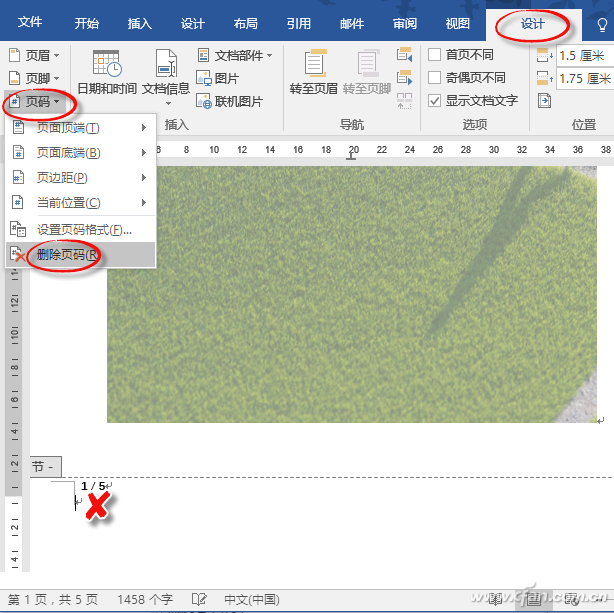Screen dimensions: 614x613
Task: Open the 页眉 header dropdown
Action: [34, 55]
